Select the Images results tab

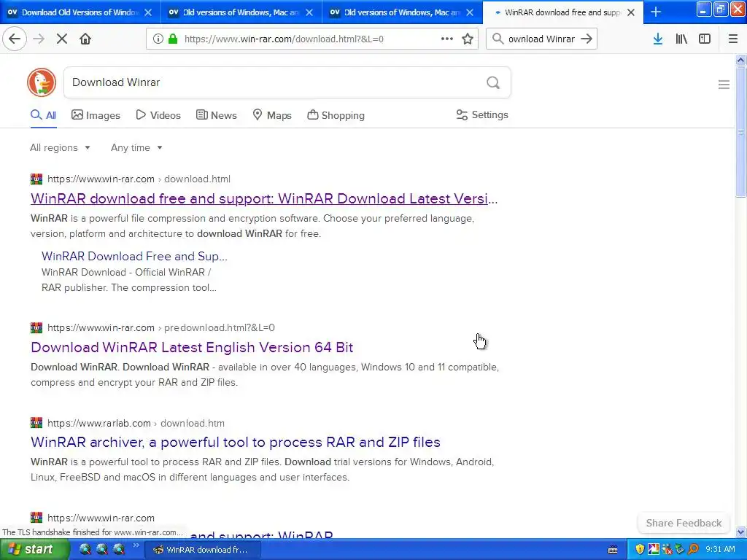pos(96,115)
